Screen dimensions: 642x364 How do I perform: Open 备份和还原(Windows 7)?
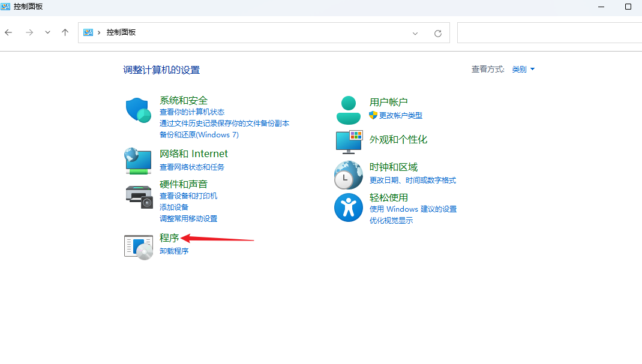pyautogui.click(x=199, y=134)
